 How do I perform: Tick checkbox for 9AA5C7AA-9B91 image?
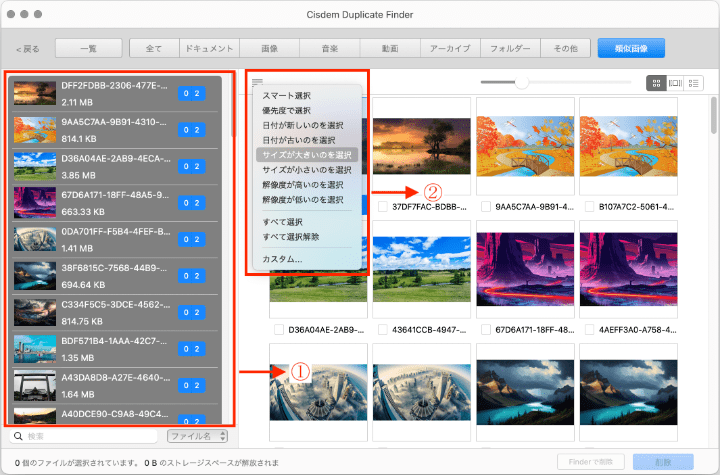(486, 207)
